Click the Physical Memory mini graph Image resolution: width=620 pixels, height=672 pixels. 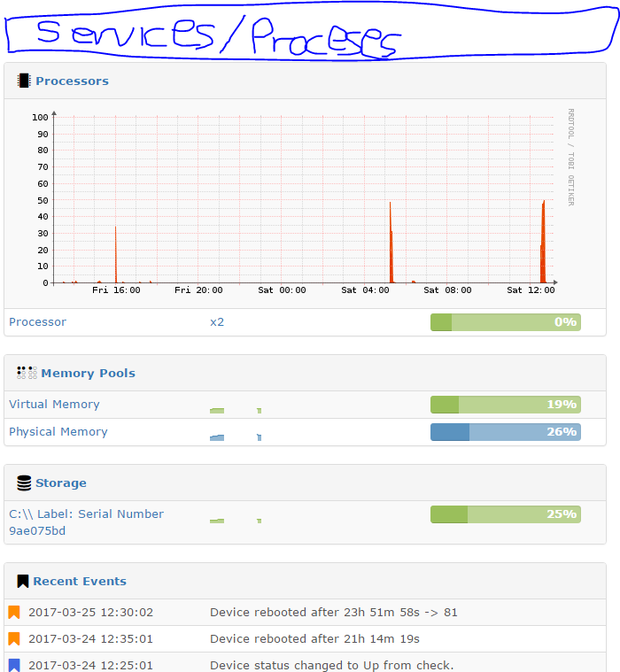[236, 436]
